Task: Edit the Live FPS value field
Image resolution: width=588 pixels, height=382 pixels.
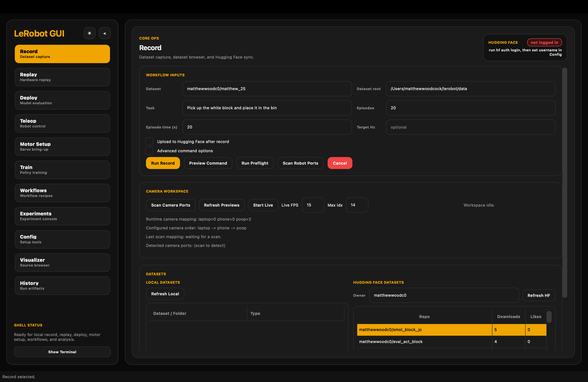Action: tap(313, 205)
